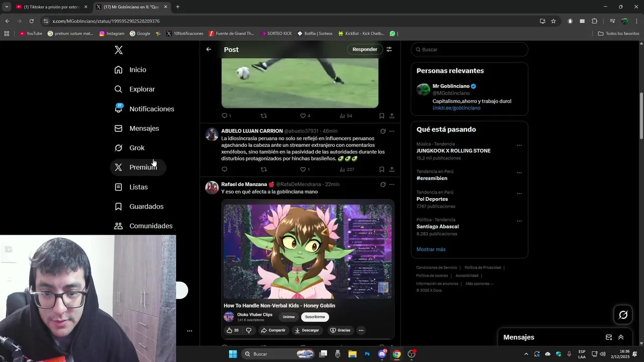Share the soccer video post
Image resolution: width=644 pixels, height=362 pixels.
(x=392, y=116)
